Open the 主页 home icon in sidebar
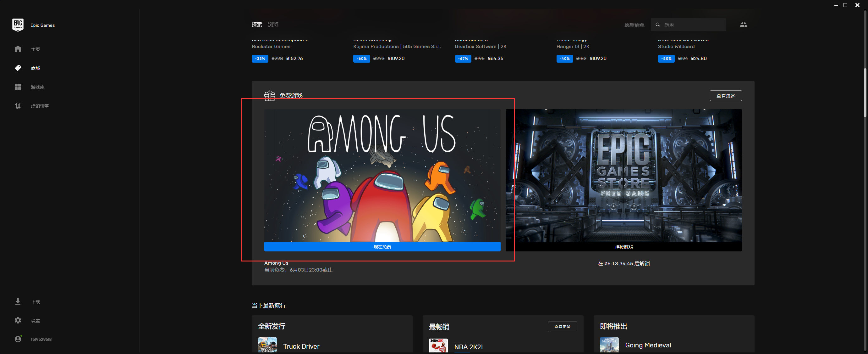The width and height of the screenshot is (868, 354). 18,49
